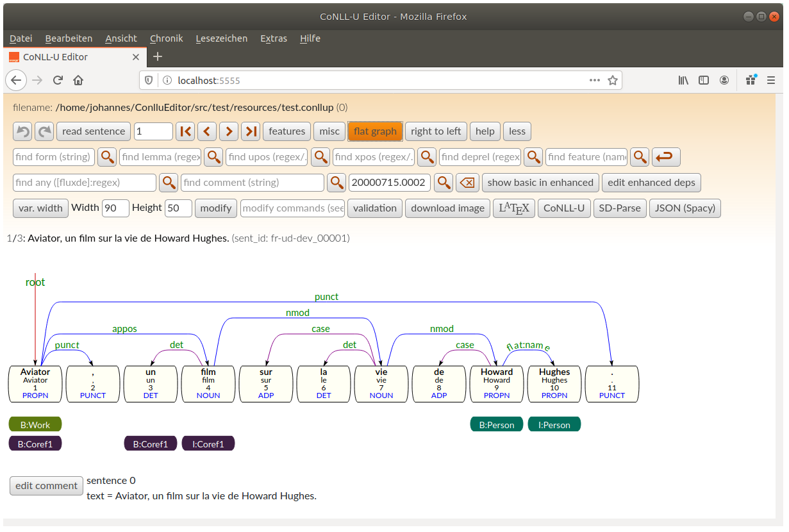Viewport: 789px width, 532px height.
Task: Reload the page in Firefox
Action: click(x=58, y=80)
